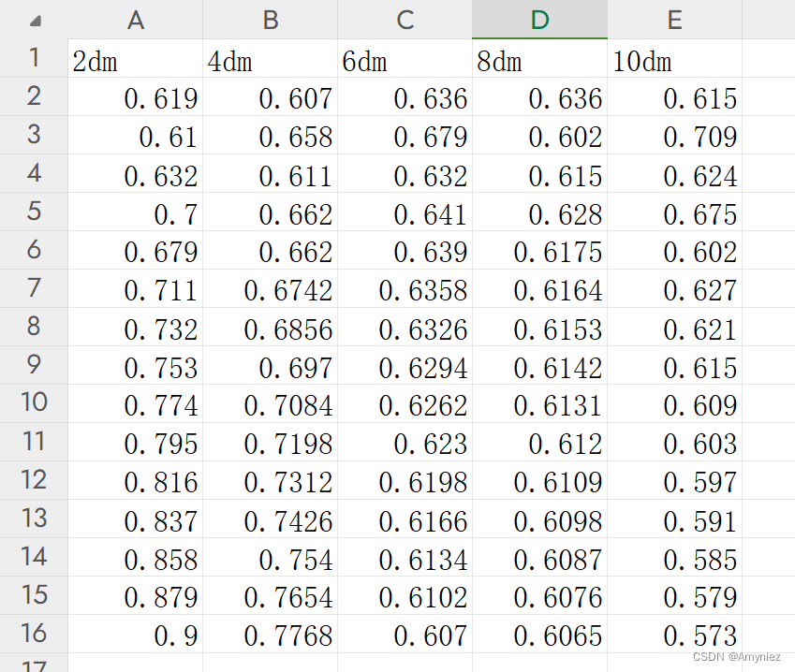Select row 11 header

pyautogui.click(x=34, y=442)
